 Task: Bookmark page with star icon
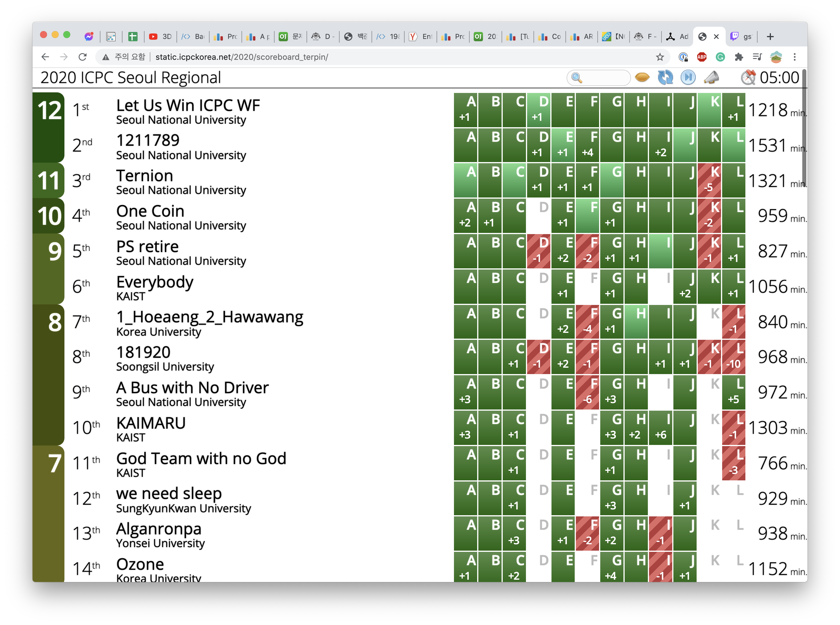point(660,57)
